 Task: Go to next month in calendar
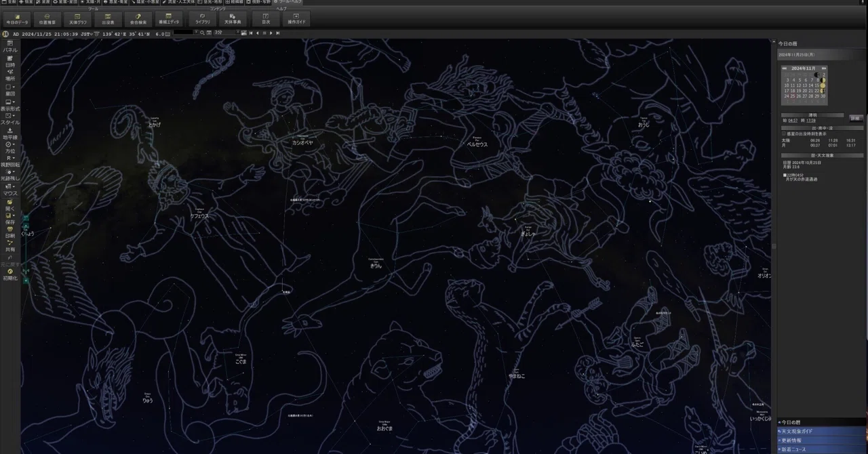tap(824, 68)
